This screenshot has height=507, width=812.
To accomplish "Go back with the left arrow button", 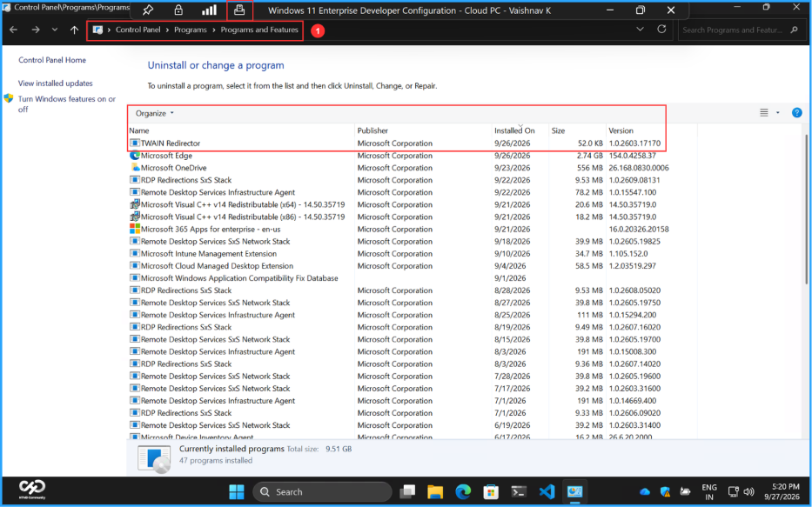I will (x=13, y=30).
